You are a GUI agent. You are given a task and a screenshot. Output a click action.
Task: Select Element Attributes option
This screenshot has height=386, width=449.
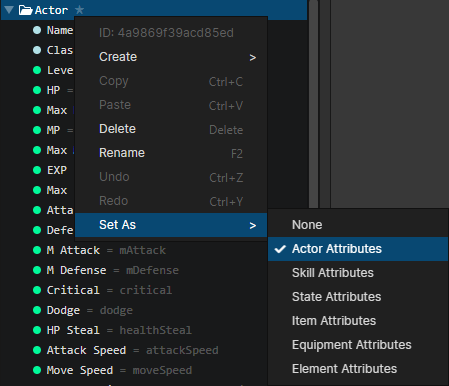point(358,369)
